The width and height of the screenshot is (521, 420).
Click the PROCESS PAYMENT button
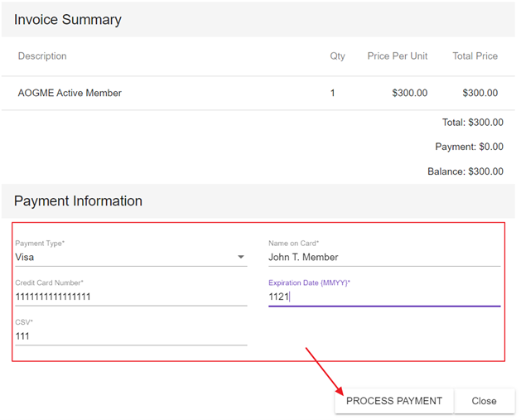(x=394, y=401)
